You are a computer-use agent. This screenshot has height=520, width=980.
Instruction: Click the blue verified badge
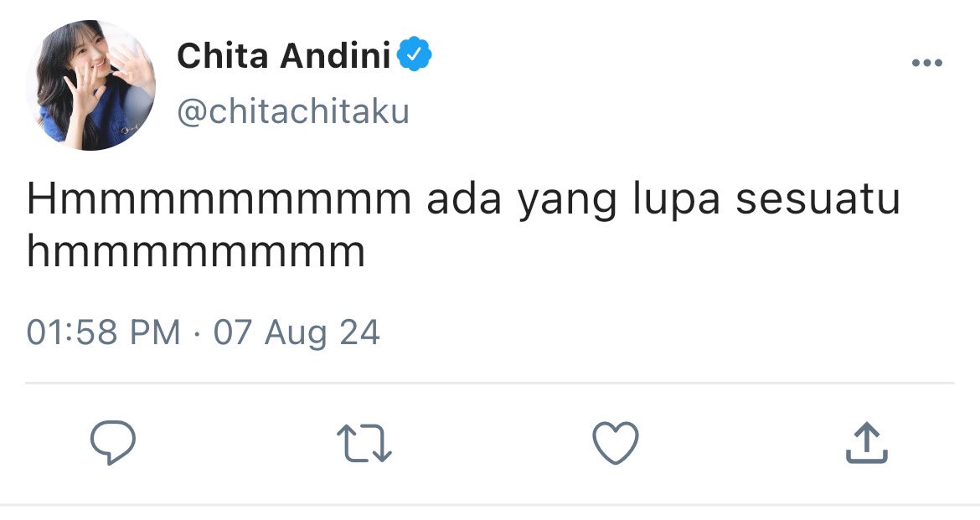click(415, 54)
